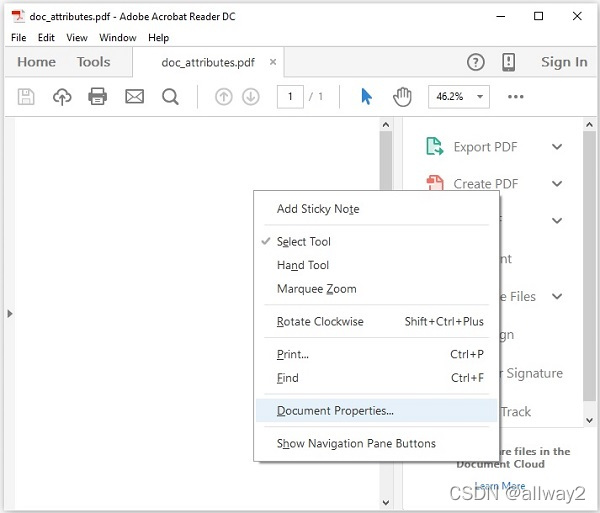This screenshot has height=513, width=600.
Task: Switch to the Tools tab
Action: pos(93,62)
